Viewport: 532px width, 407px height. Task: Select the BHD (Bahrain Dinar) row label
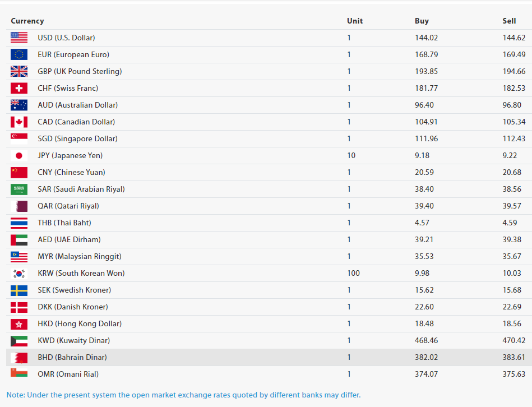pos(72,357)
